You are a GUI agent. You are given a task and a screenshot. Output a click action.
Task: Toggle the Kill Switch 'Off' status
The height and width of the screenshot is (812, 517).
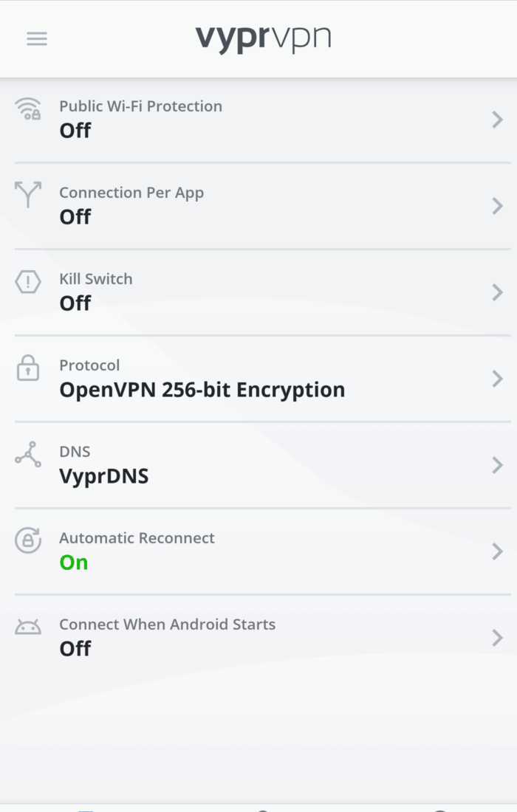pos(75,303)
